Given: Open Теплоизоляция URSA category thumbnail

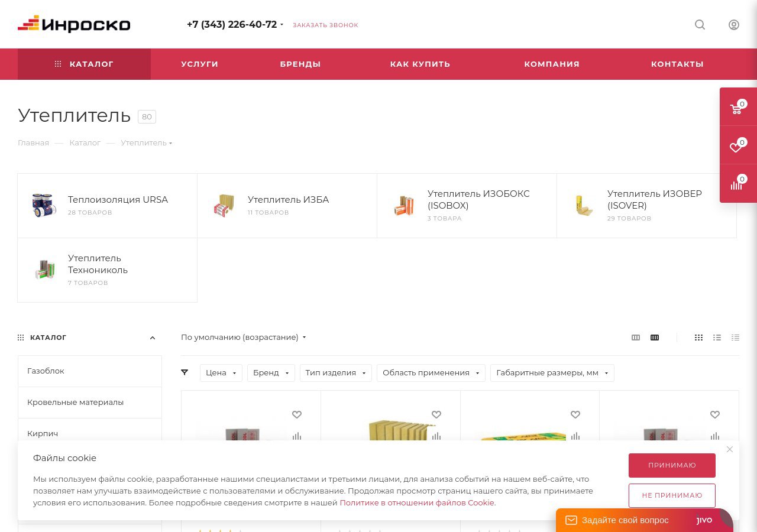Looking at the screenshot, I should 44,205.
